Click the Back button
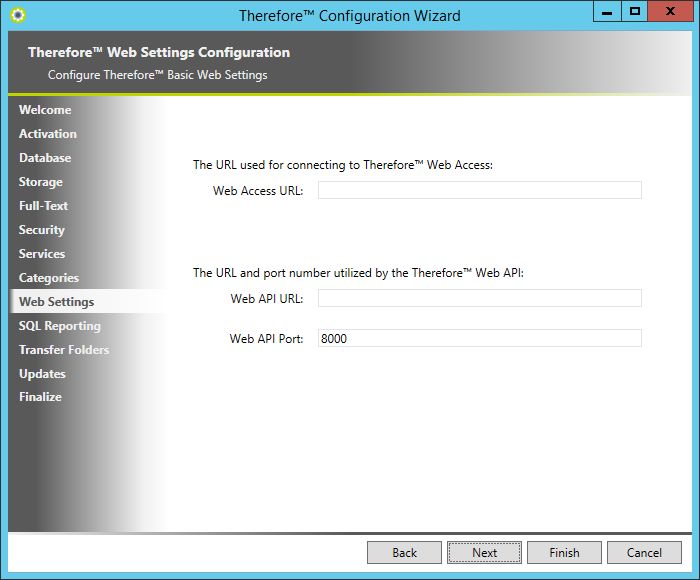This screenshot has height=580, width=700. pyautogui.click(x=404, y=553)
